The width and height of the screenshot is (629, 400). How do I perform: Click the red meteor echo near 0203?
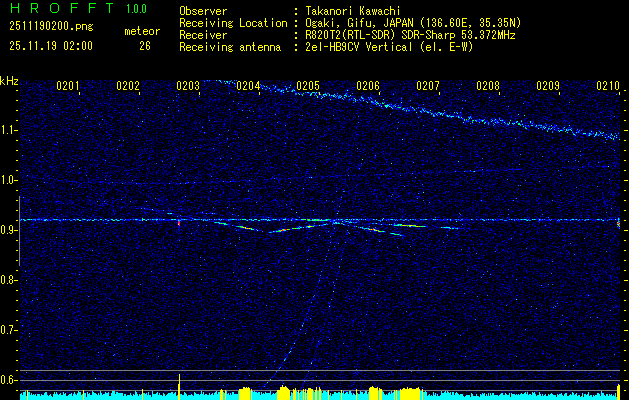point(179,223)
